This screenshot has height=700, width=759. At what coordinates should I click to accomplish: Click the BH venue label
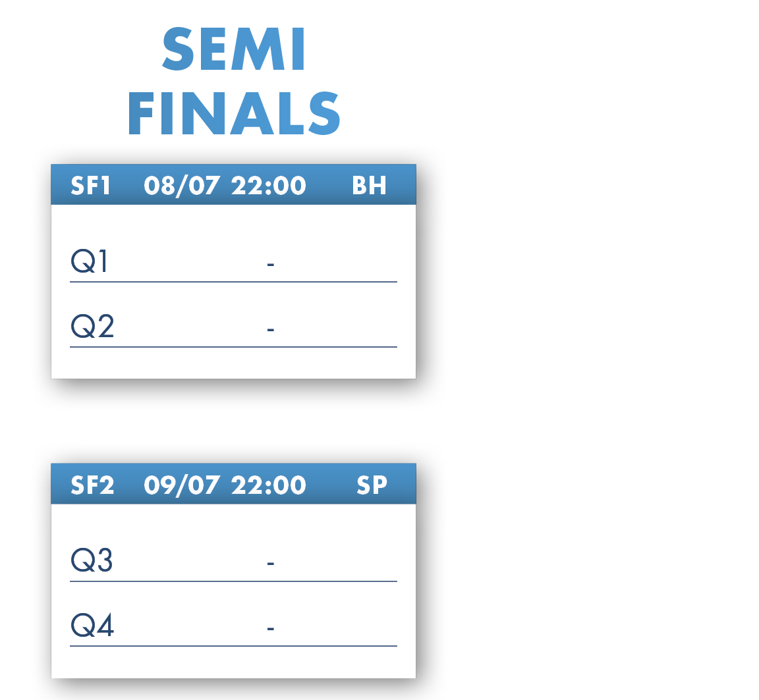[x=370, y=186]
